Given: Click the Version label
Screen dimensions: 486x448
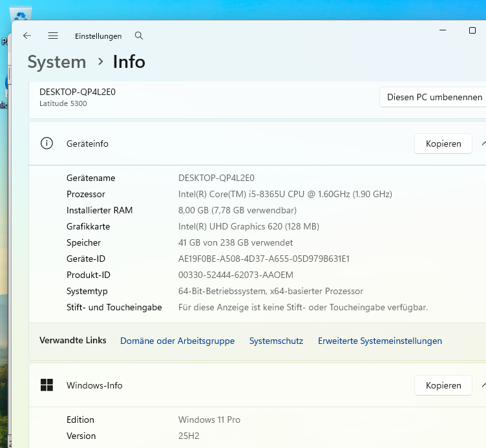Looking at the screenshot, I should 81,436.
